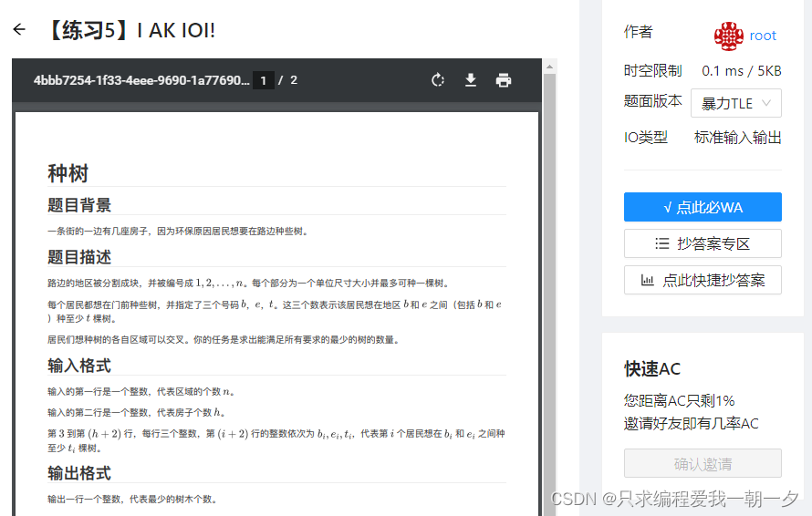This screenshot has height=516, width=812.
Task: Click the bar chart icon on 点此快捷抄答案
Action: click(648, 280)
